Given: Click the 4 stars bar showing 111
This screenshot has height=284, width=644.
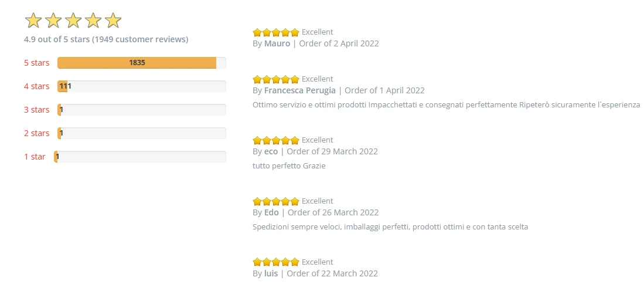Looking at the screenshot, I should point(141,86).
